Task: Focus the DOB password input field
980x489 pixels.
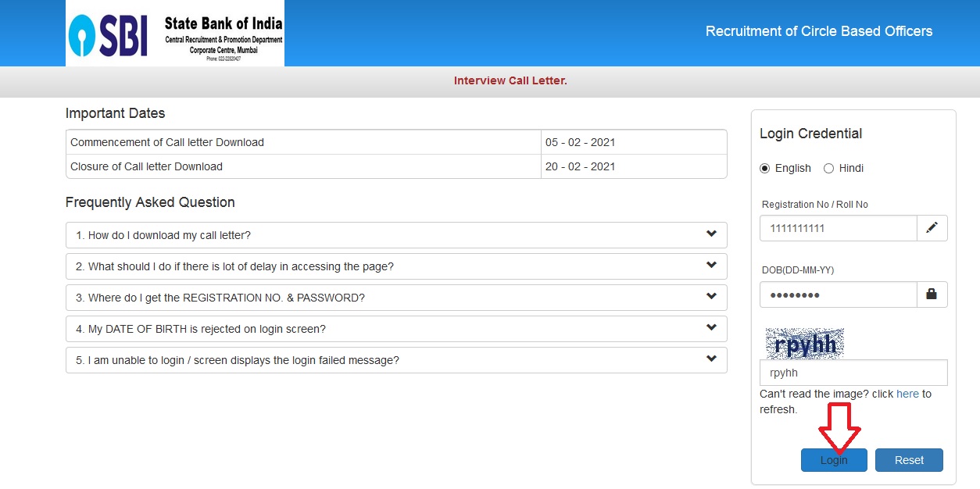Action: 838,294
